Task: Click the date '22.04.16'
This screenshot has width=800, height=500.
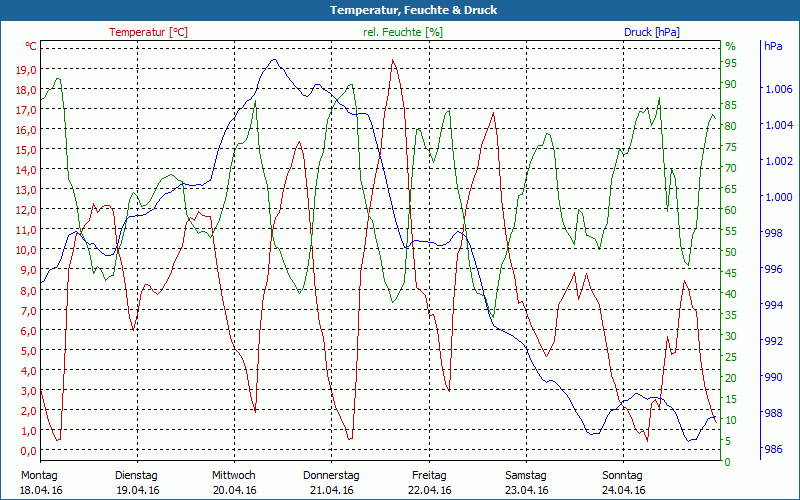Action: (430, 490)
